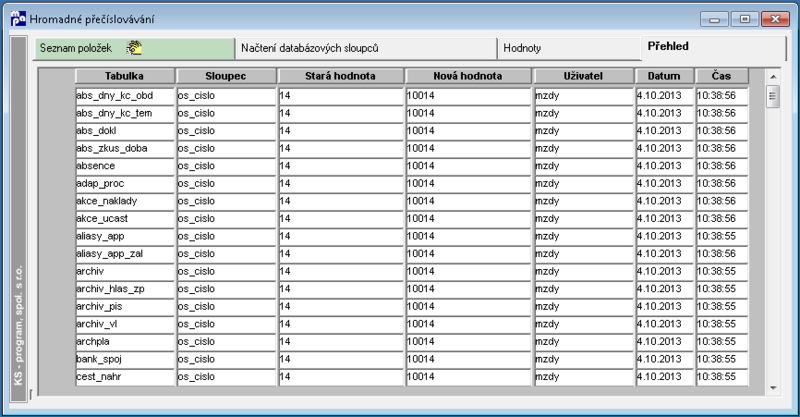Click os_cislo in the archiv_hlas_zp row
The width and height of the screenshot is (800, 417).
tap(226, 289)
